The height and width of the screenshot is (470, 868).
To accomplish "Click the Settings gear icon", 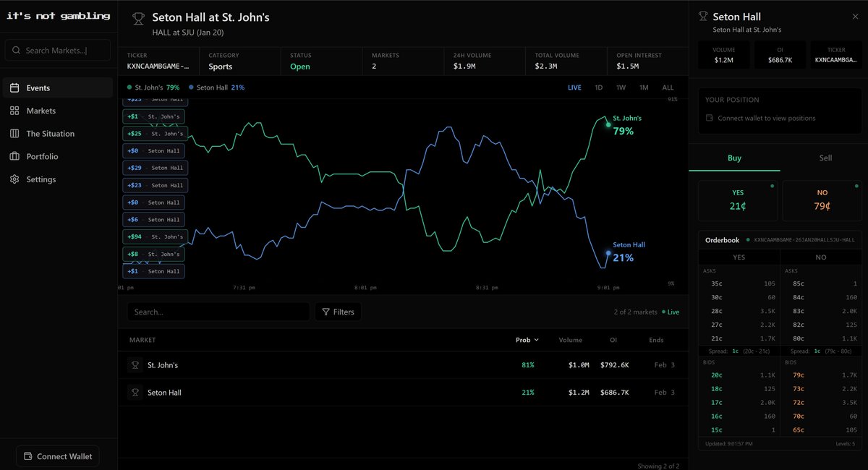I will point(14,179).
